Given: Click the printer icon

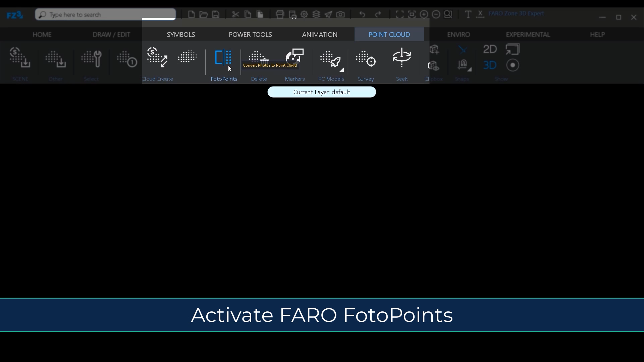Looking at the screenshot, I should (280, 14).
